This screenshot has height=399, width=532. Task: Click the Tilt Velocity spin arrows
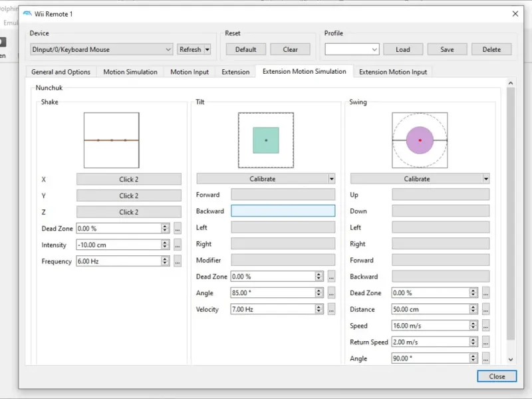click(319, 309)
